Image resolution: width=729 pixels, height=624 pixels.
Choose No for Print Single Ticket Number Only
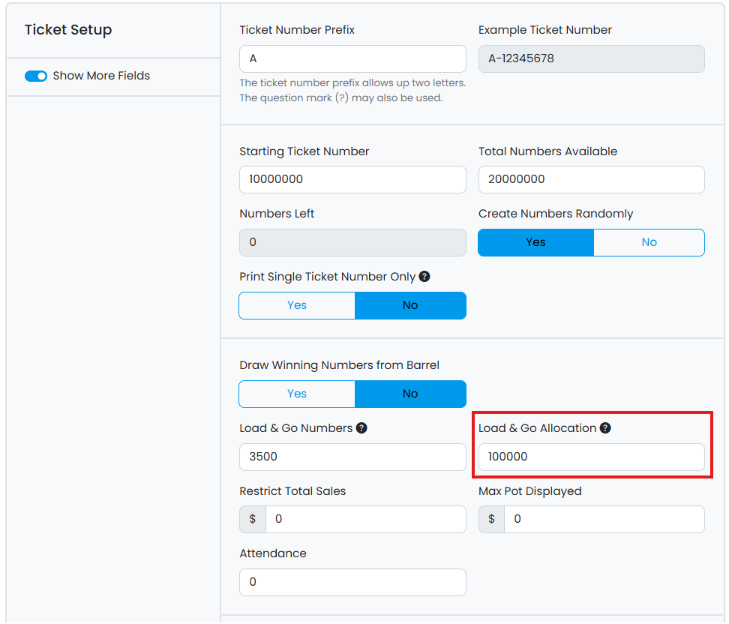(x=410, y=305)
